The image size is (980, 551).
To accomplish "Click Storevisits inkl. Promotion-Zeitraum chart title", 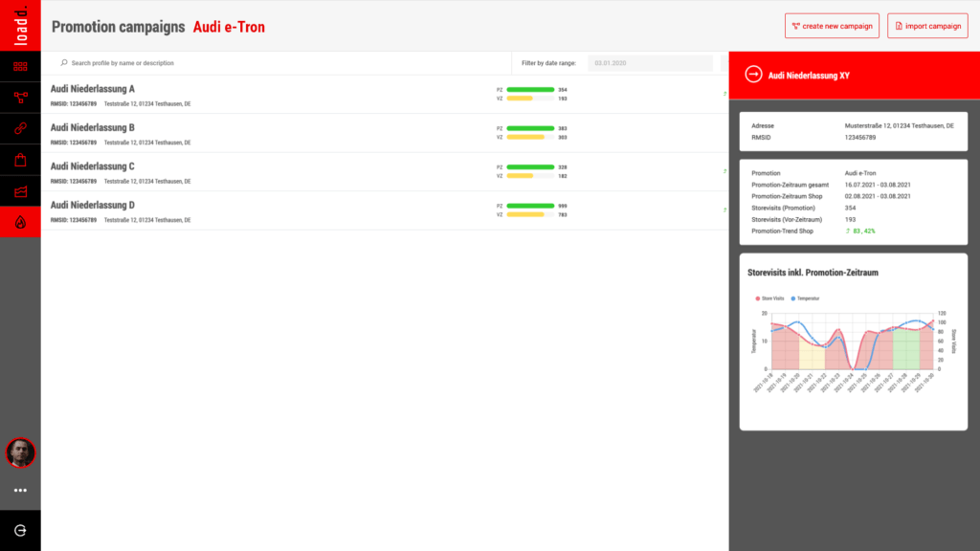I will [813, 273].
